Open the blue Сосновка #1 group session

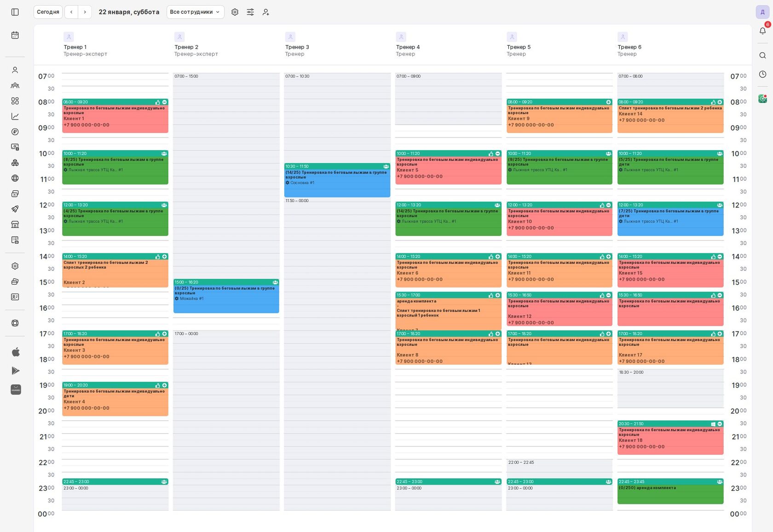click(337, 180)
